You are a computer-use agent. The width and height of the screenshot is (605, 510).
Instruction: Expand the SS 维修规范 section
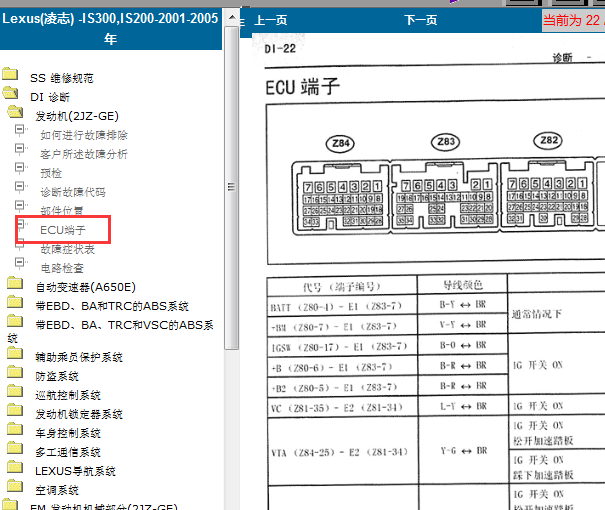62,78
